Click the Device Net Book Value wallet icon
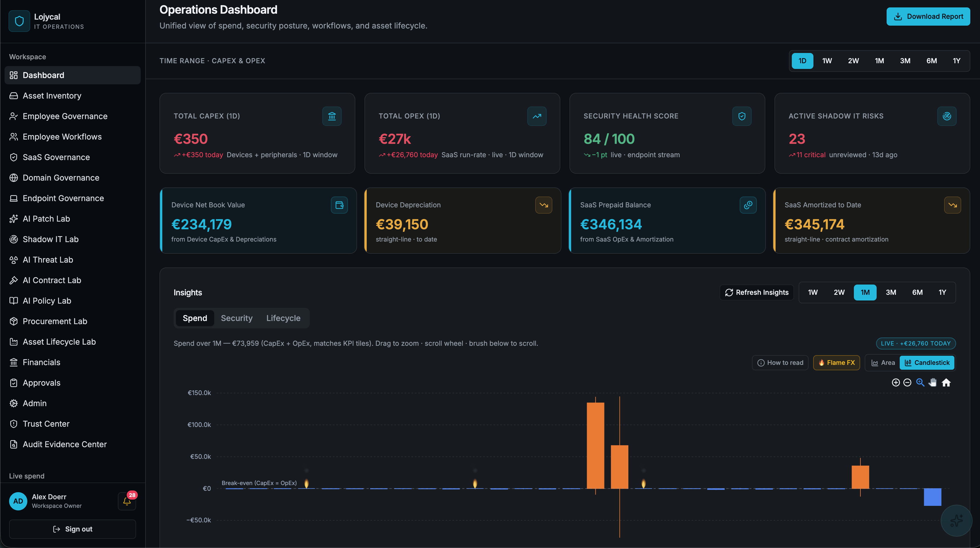This screenshot has height=548, width=980. [339, 205]
